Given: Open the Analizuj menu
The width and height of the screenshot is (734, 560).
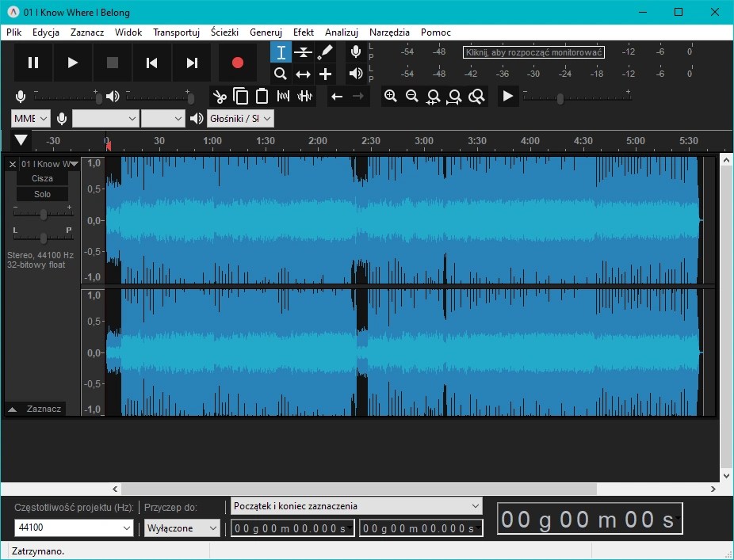Looking at the screenshot, I should (342, 32).
